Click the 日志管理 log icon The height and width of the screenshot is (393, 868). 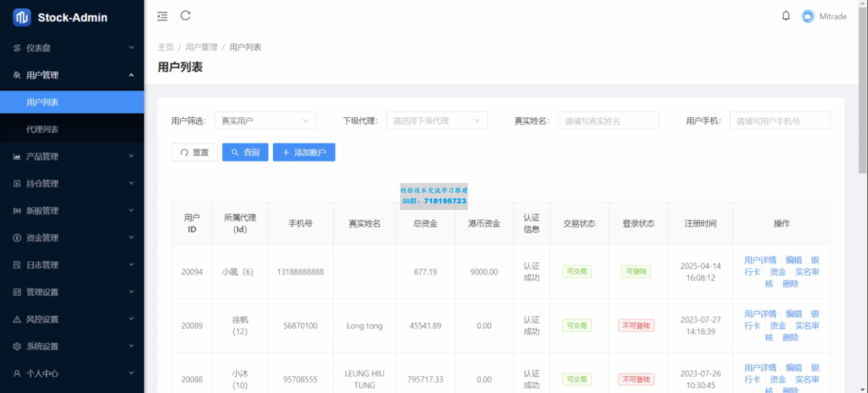pos(17,265)
